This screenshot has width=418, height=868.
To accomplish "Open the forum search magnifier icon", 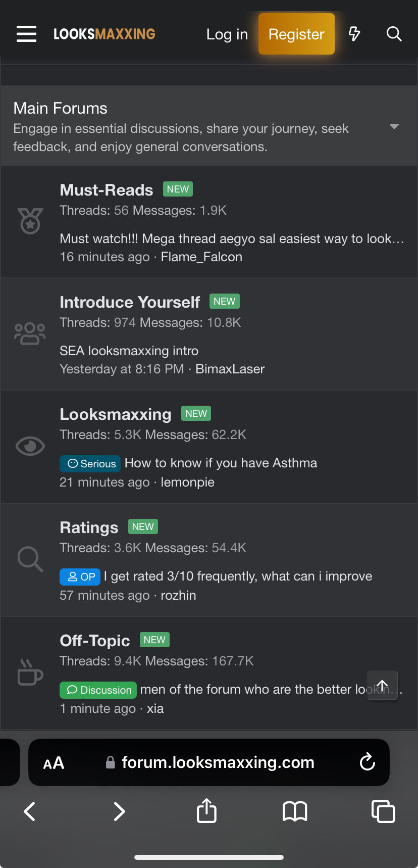I will pyautogui.click(x=394, y=34).
